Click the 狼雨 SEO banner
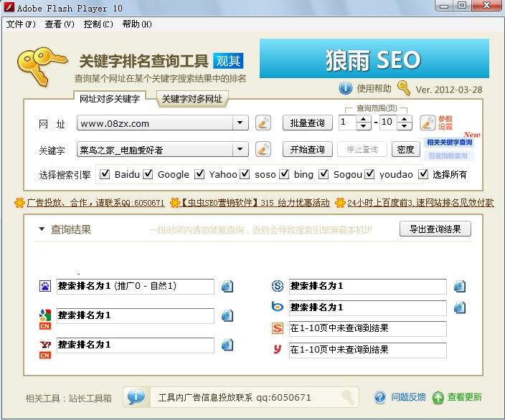Viewport: 505px width, 420px height. [374, 59]
